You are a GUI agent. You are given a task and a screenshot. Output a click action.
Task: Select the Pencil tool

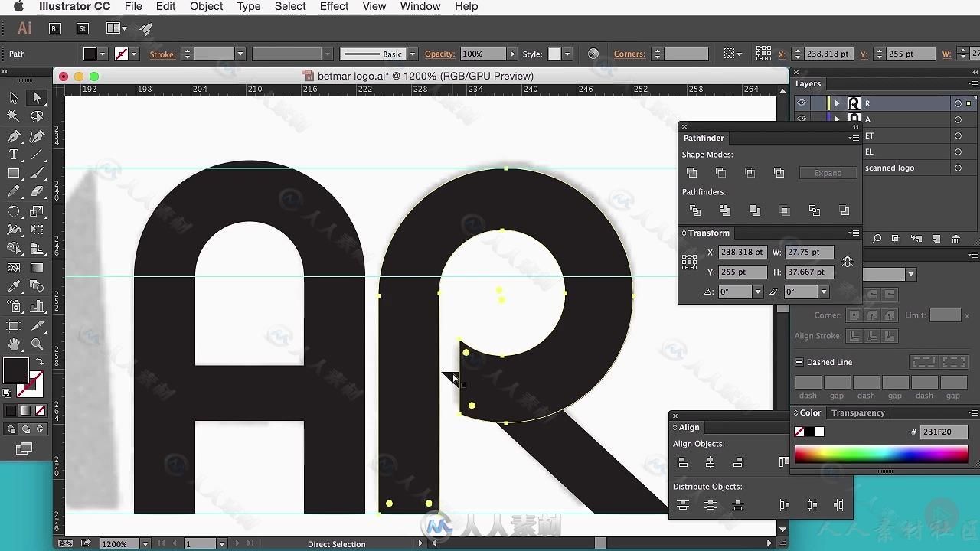(x=14, y=192)
